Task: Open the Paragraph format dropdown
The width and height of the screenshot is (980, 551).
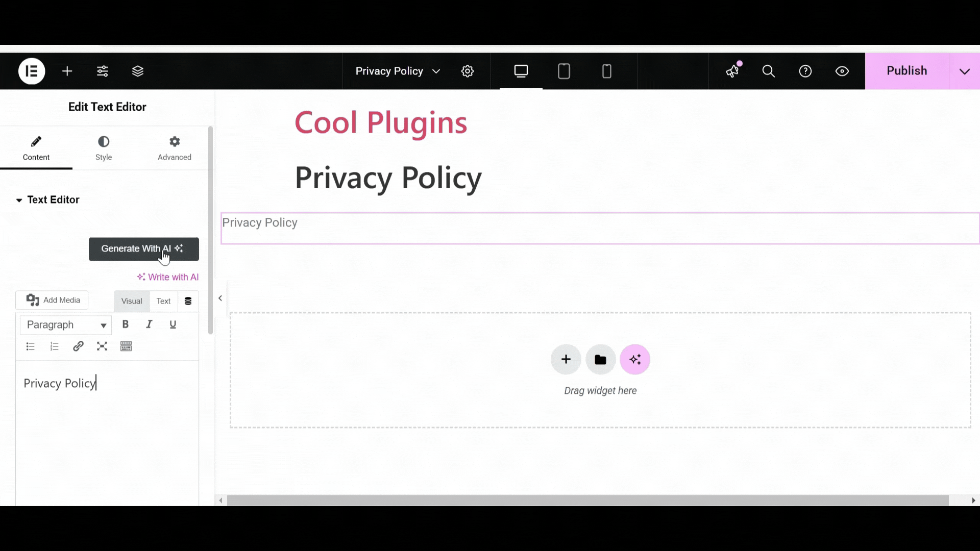Action: (66, 325)
